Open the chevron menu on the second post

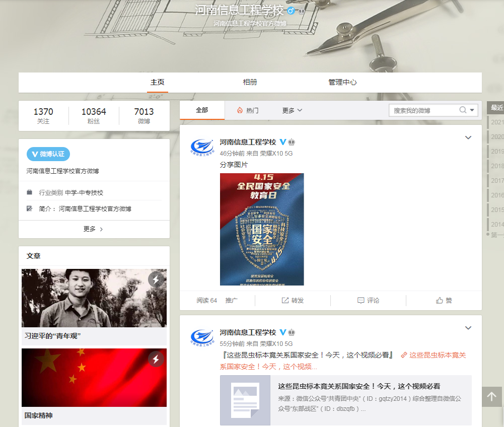pos(468,328)
